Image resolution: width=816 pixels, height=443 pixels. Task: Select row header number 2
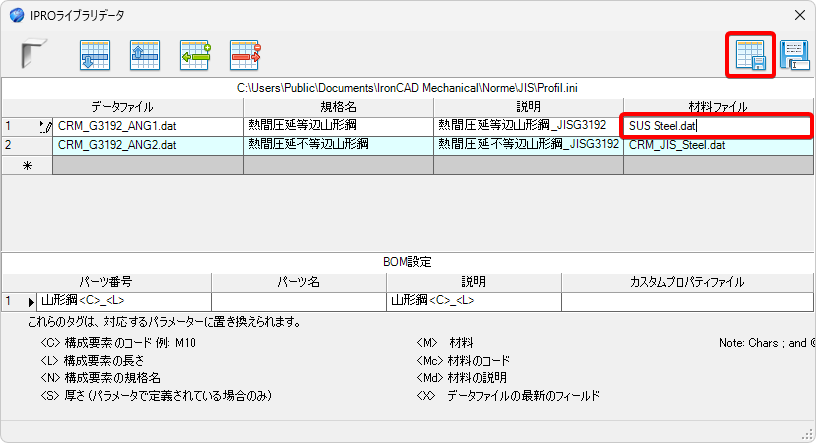click(27, 145)
